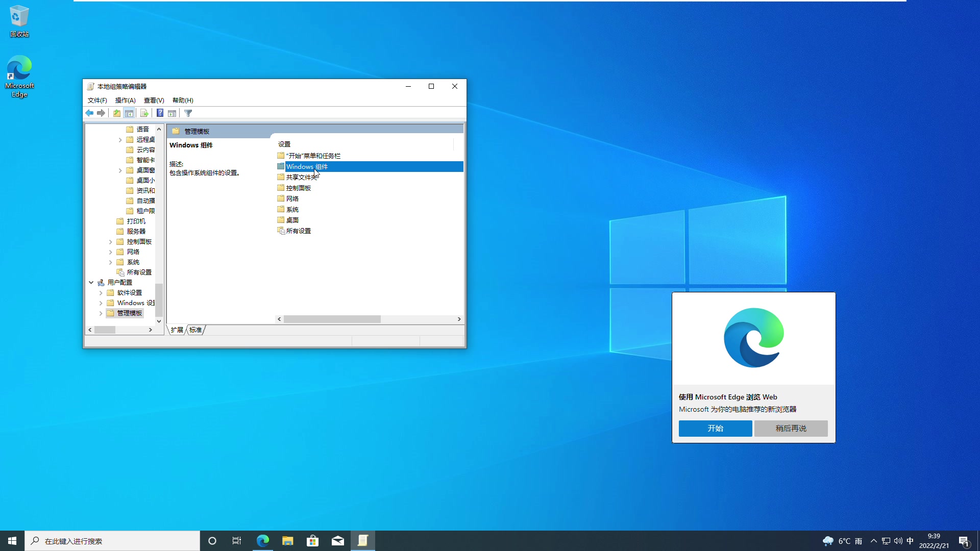The width and height of the screenshot is (980, 551).
Task: Toggle Show/Hide action pane icon
Action: (172, 113)
